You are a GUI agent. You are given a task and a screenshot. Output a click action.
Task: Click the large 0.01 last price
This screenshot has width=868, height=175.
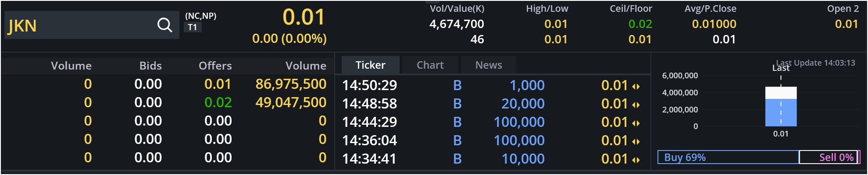tap(304, 17)
